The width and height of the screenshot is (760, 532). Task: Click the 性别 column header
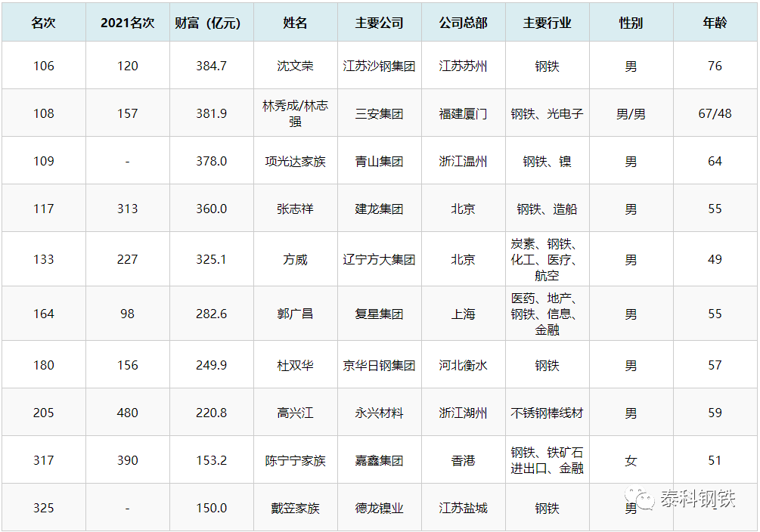tap(631, 23)
